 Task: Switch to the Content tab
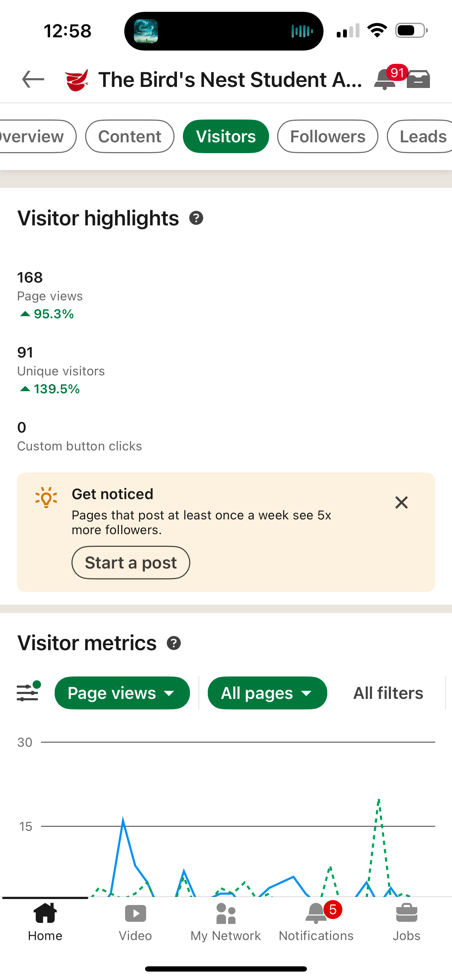pyautogui.click(x=130, y=137)
